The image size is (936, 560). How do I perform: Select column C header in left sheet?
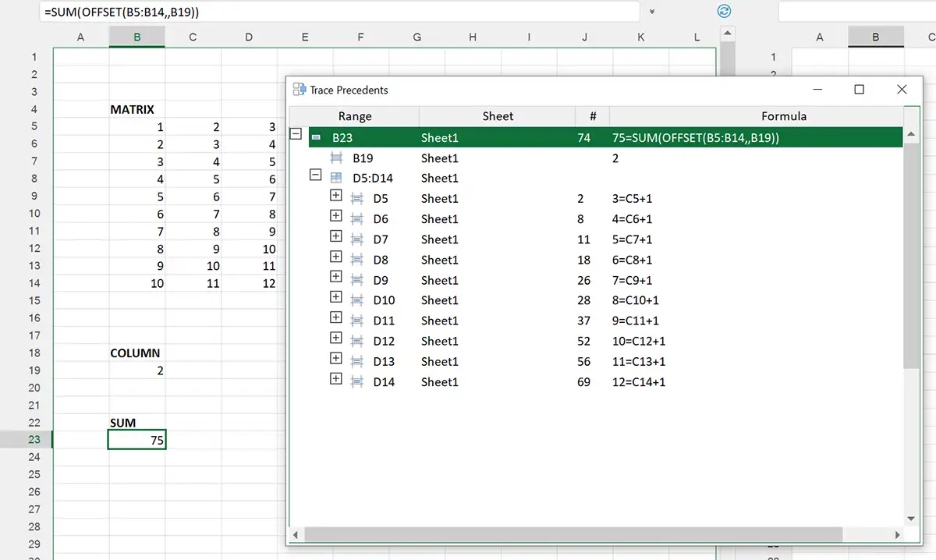coord(193,37)
